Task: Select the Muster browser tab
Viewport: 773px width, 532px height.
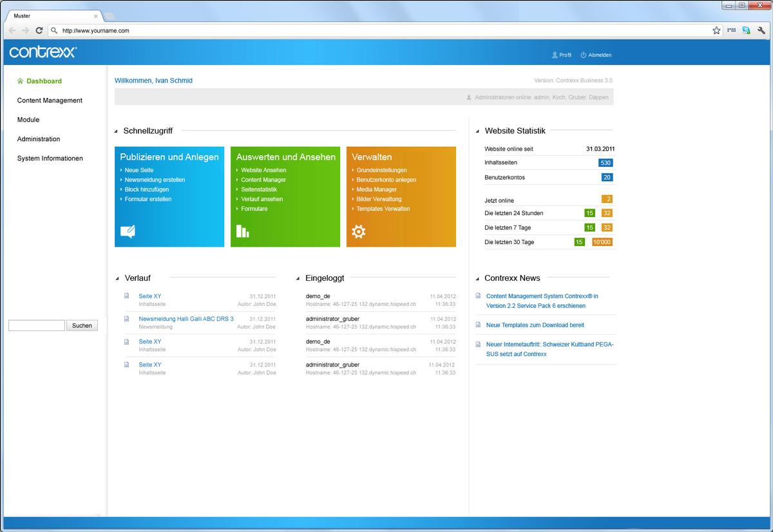Action: [55, 16]
